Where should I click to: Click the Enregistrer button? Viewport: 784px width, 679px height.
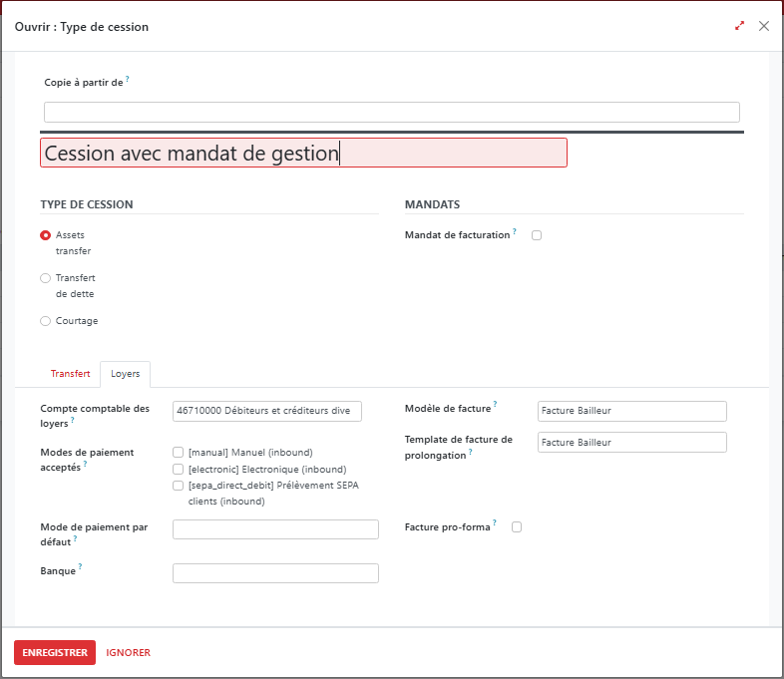pyautogui.click(x=55, y=652)
